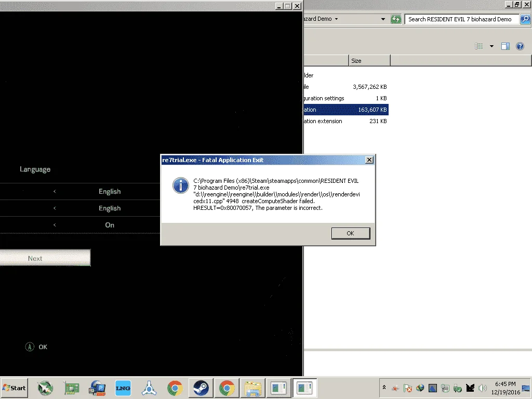The height and width of the screenshot is (399, 532).
Task: Sort files by Size column
Action: (x=369, y=61)
